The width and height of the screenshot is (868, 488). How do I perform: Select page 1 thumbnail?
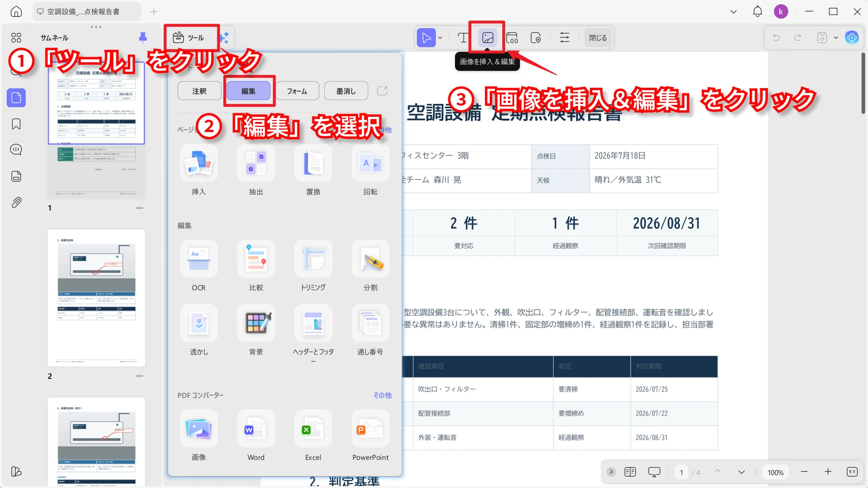pos(96,130)
